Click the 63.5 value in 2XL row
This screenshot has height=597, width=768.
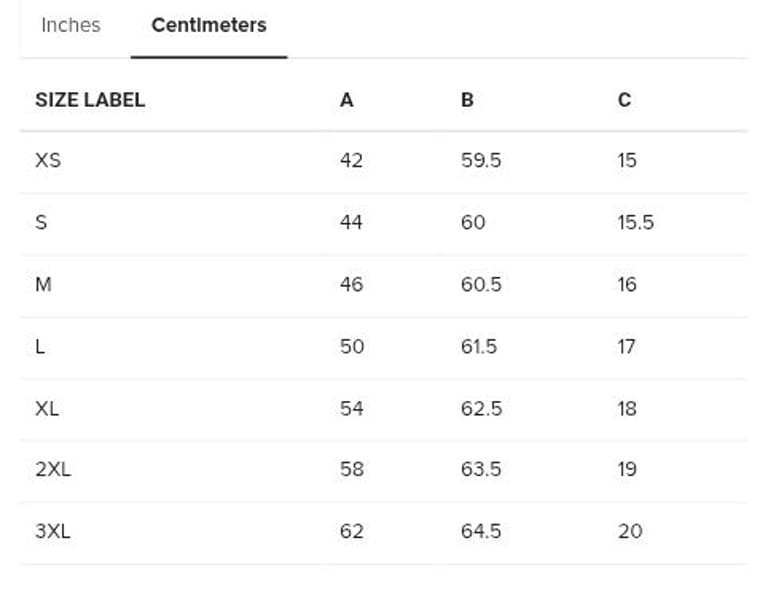pos(481,469)
